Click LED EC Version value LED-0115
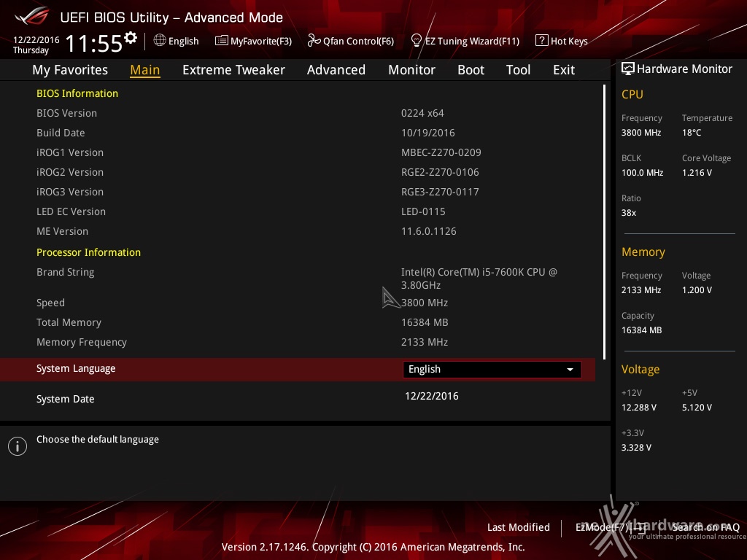Viewport: 747px width, 560px height. [x=423, y=211]
